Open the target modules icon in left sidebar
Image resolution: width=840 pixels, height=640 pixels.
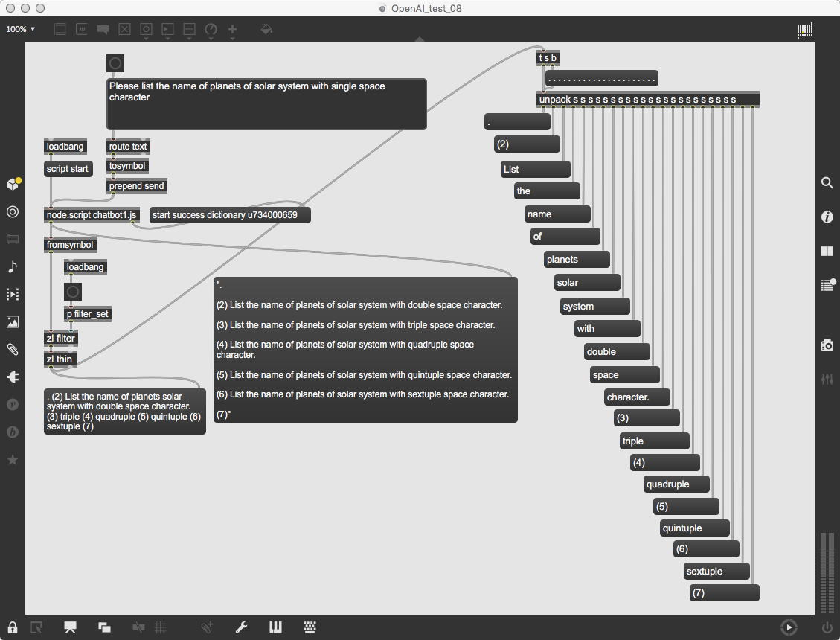(13, 212)
